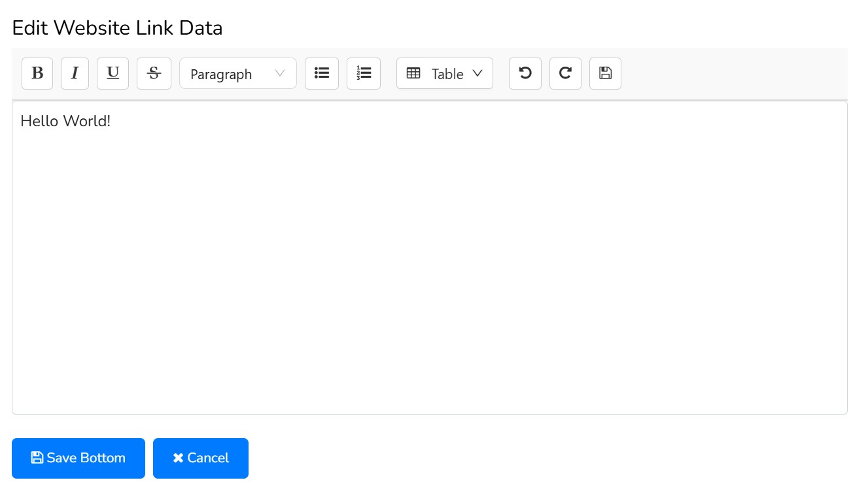Toggle strikethrough text formatting

click(154, 73)
